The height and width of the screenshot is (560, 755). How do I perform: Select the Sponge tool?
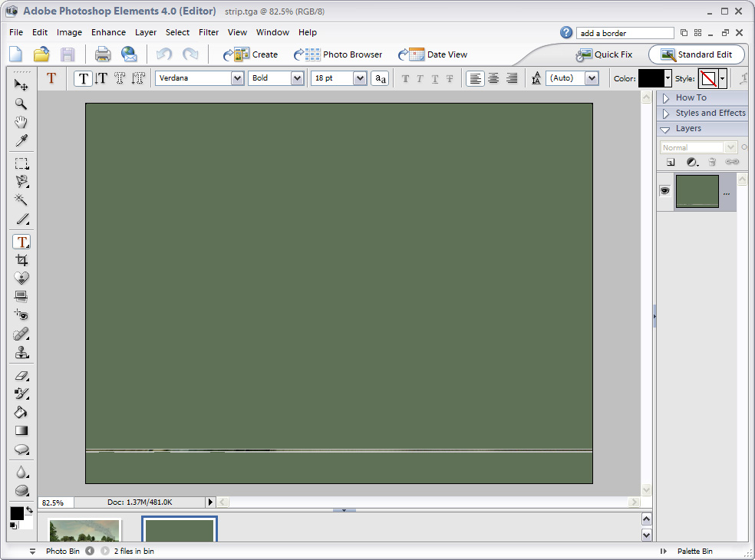pos(21,491)
